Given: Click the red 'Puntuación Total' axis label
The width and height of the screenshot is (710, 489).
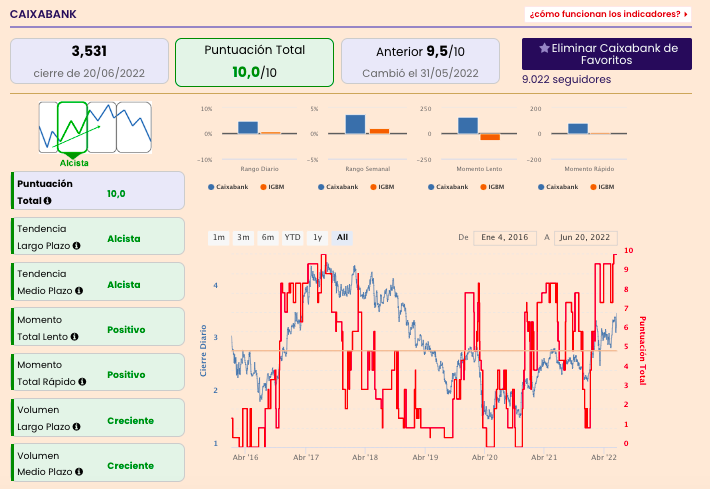Looking at the screenshot, I should pos(643,350).
